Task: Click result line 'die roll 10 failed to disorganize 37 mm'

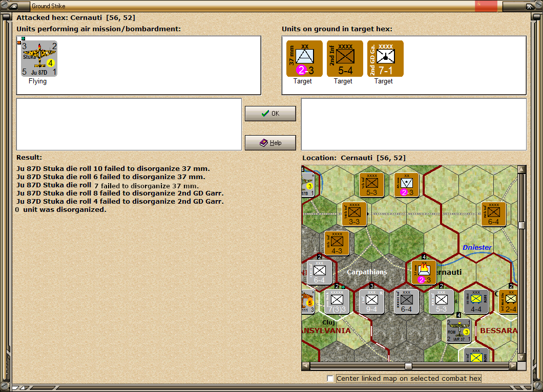Action: coord(113,169)
